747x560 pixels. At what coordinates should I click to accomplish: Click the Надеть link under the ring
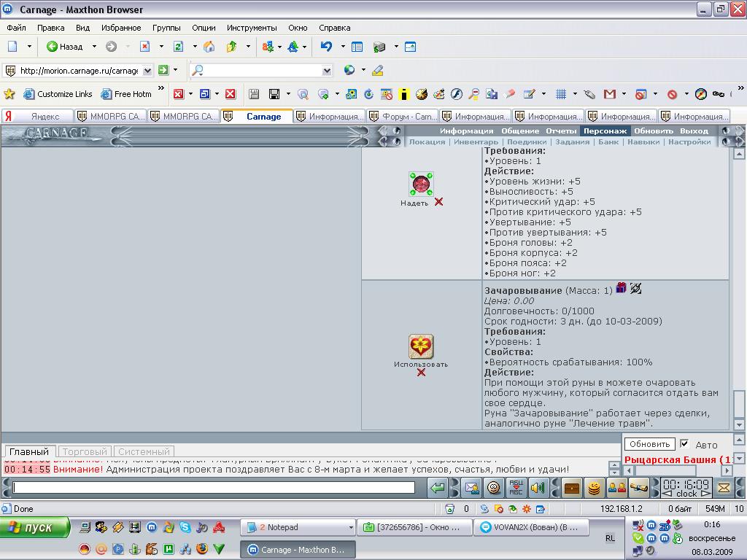[x=414, y=203]
